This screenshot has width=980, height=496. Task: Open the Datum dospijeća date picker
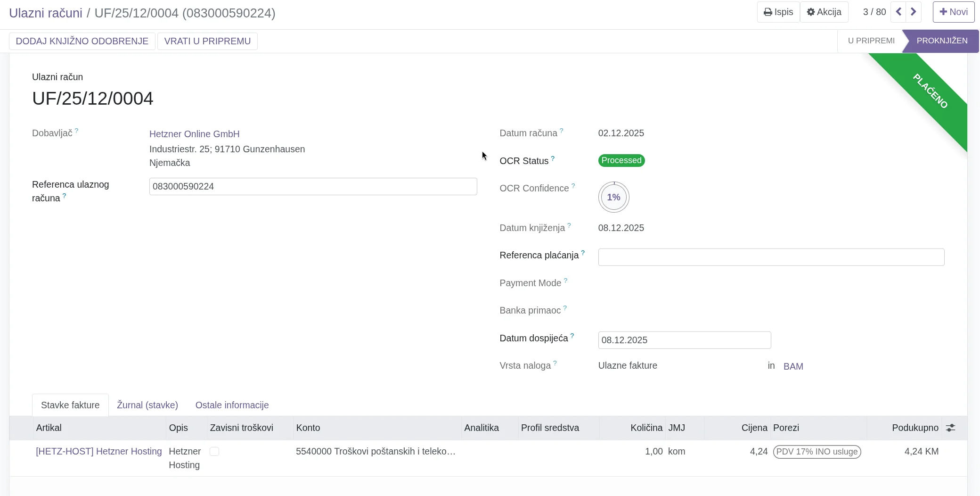pyautogui.click(x=684, y=340)
